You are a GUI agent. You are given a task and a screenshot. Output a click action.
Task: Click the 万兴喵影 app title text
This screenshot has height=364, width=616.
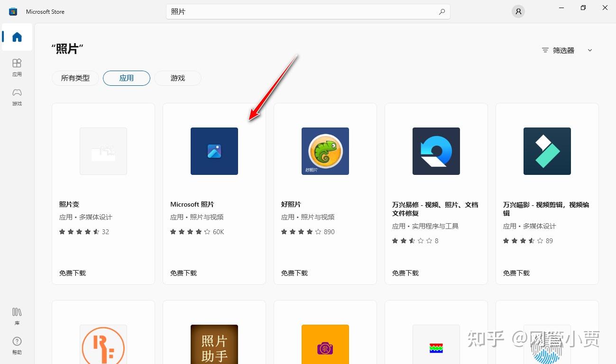point(546,209)
